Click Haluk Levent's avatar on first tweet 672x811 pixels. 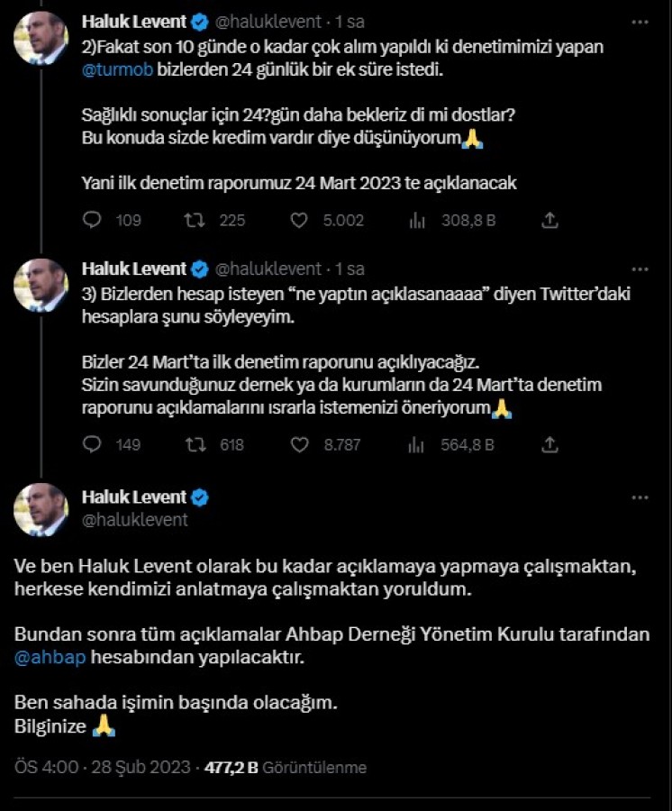click(41, 38)
